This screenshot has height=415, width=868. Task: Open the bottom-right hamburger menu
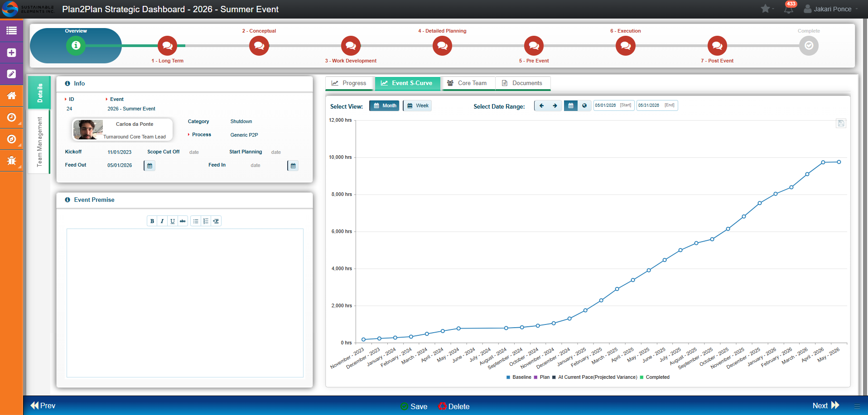tap(857, 406)
